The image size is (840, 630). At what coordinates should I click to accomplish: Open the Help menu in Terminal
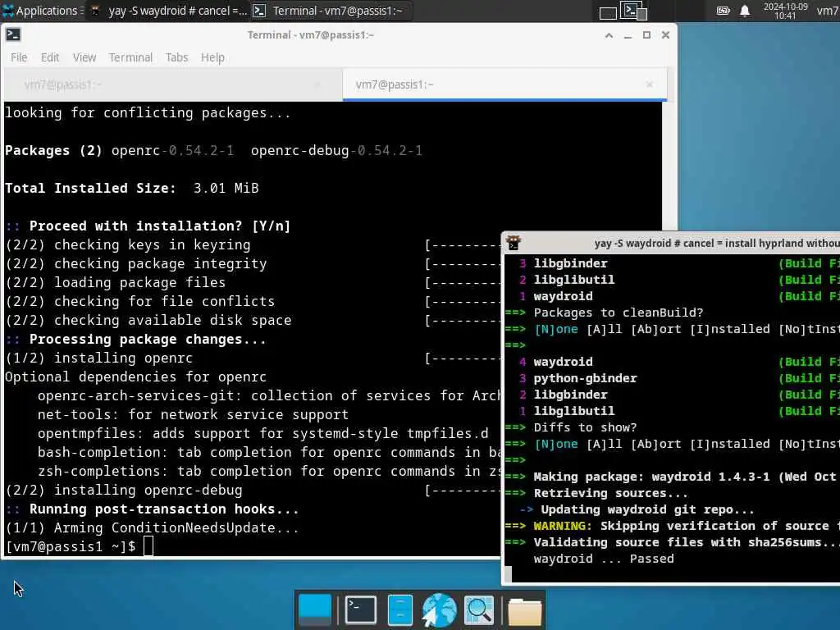click(x=212, y=57)
